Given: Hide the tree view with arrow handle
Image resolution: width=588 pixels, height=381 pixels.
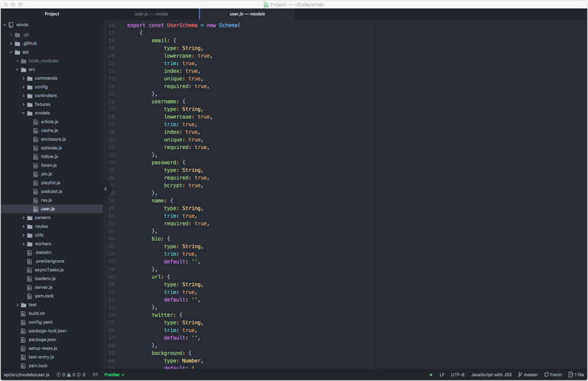Looking at the screenshot, I should (106, 189).
